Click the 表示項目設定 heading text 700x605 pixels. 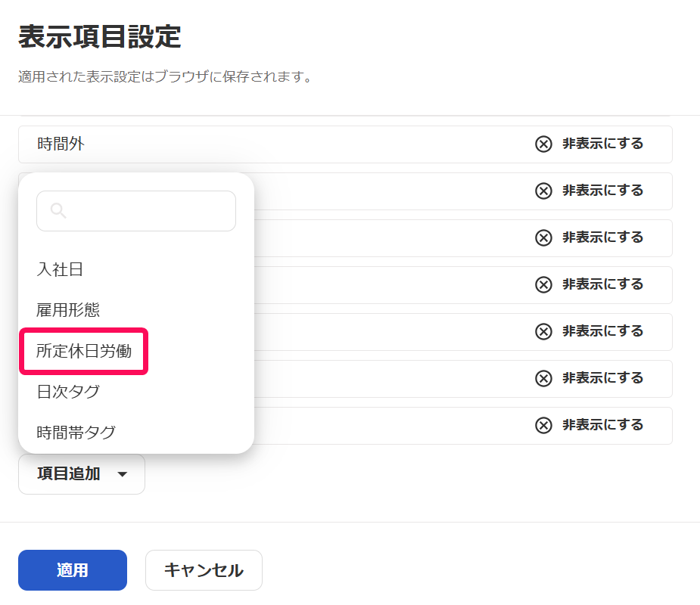coord(100,36)
